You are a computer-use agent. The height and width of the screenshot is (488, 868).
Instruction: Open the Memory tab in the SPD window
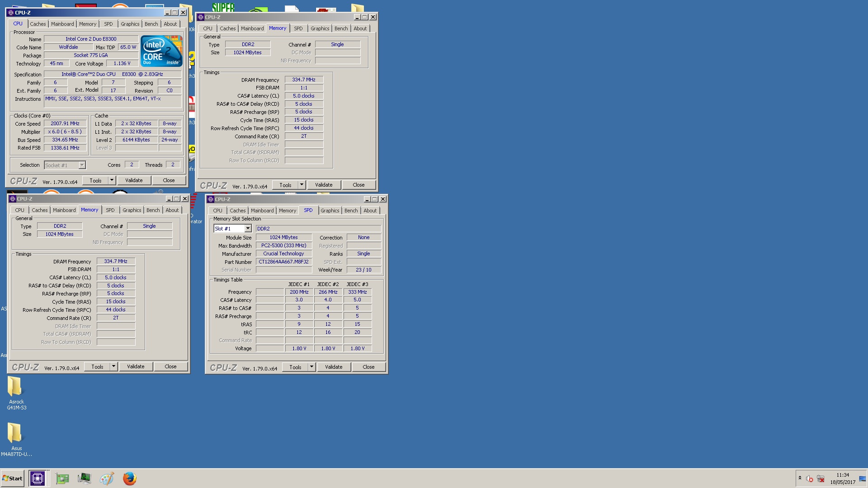[288, 211]
